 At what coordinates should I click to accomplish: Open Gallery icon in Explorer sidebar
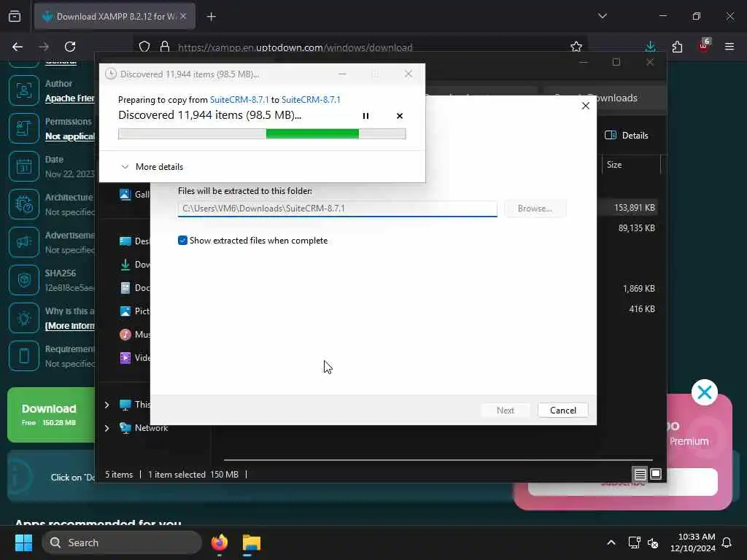click(x=125, y=195)
